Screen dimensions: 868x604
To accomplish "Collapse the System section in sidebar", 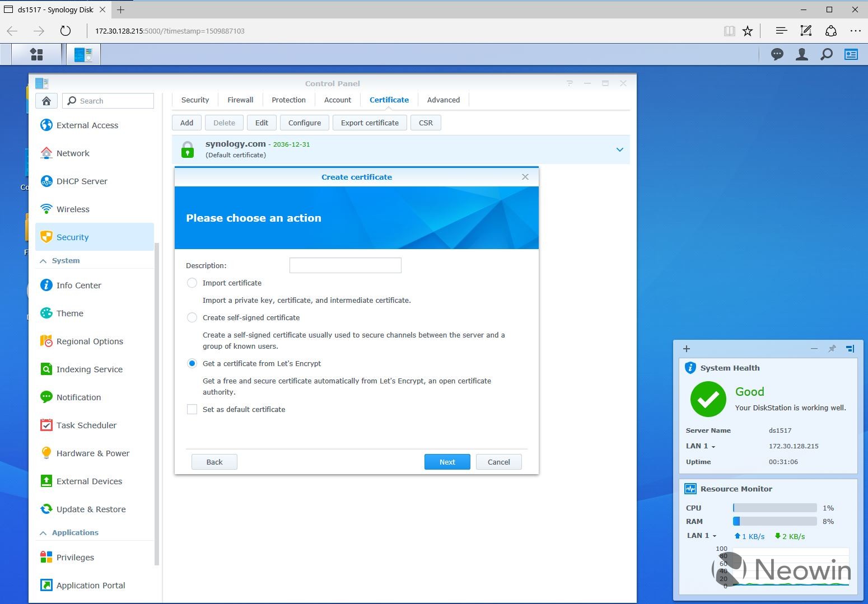I will click(x=43, y=261).
